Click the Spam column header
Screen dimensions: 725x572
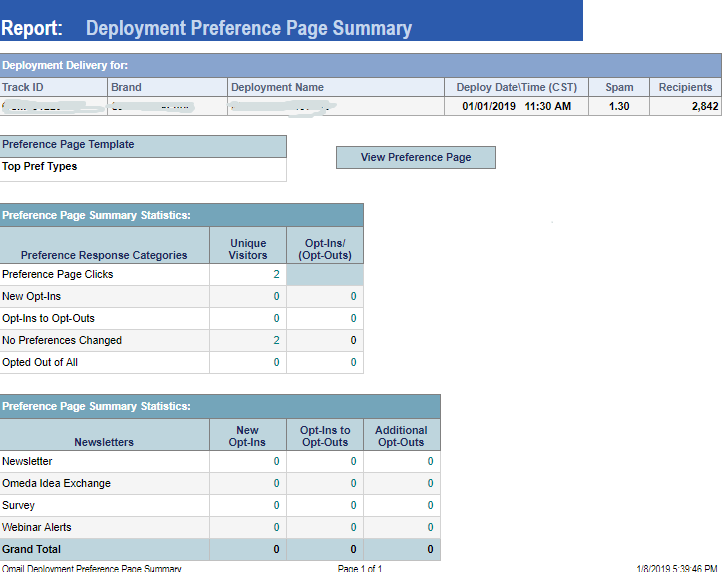pyautogui.click(x=619, y=88)
